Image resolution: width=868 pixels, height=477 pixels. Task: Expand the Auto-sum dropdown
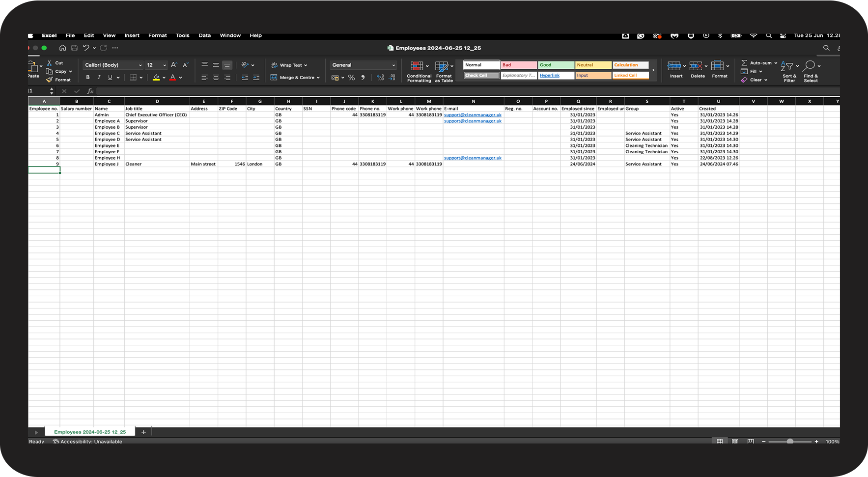point(776,63)
